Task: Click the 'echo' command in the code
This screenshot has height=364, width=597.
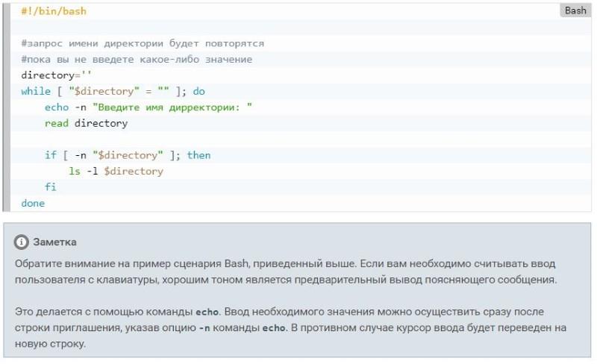Action: 57,107
